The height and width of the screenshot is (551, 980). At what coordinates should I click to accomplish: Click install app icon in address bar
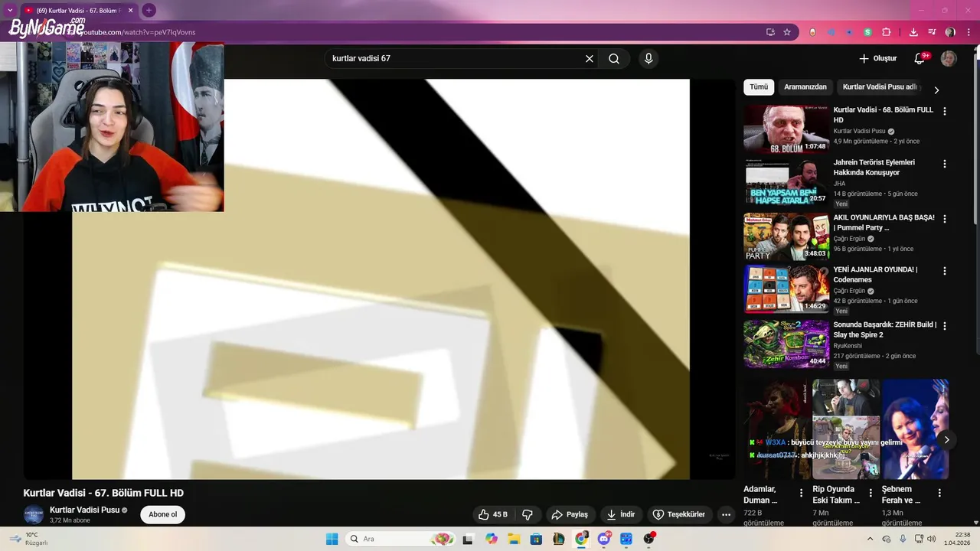(x=770, y=32)
